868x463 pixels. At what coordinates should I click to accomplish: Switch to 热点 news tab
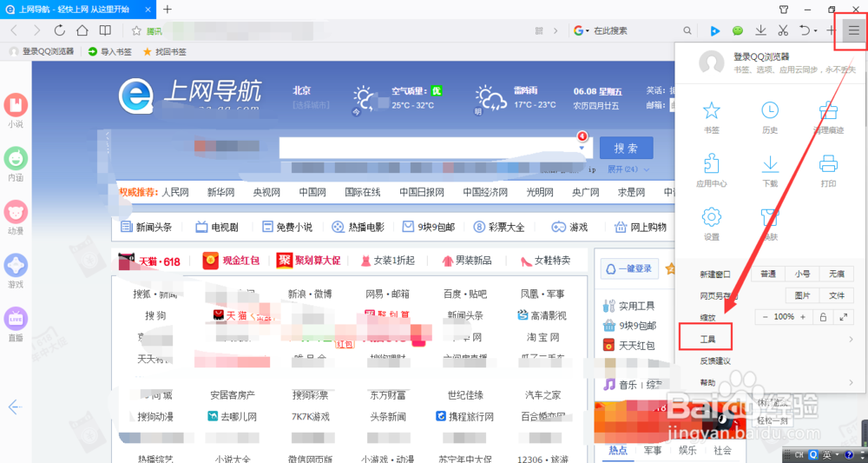pos(618,450)
